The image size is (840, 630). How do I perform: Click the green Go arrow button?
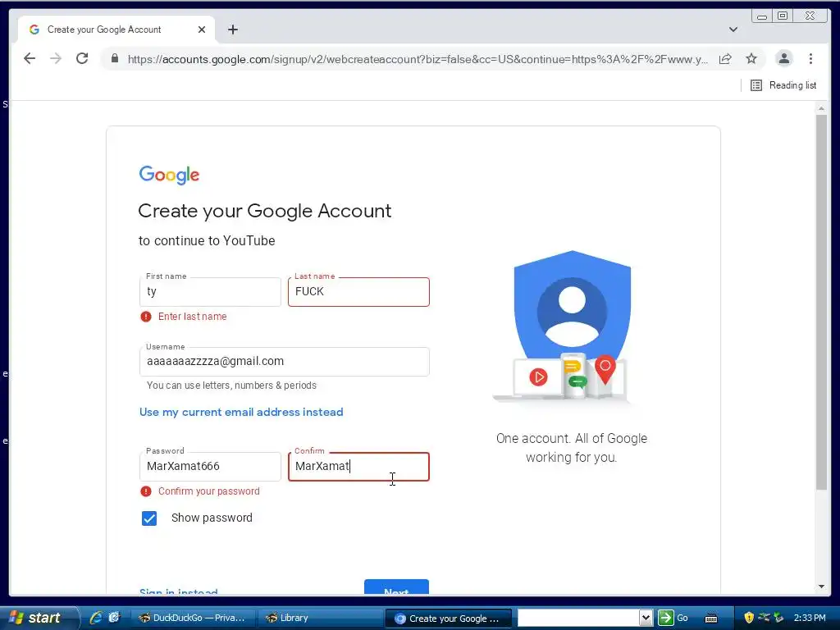click(x=666, y=618)
